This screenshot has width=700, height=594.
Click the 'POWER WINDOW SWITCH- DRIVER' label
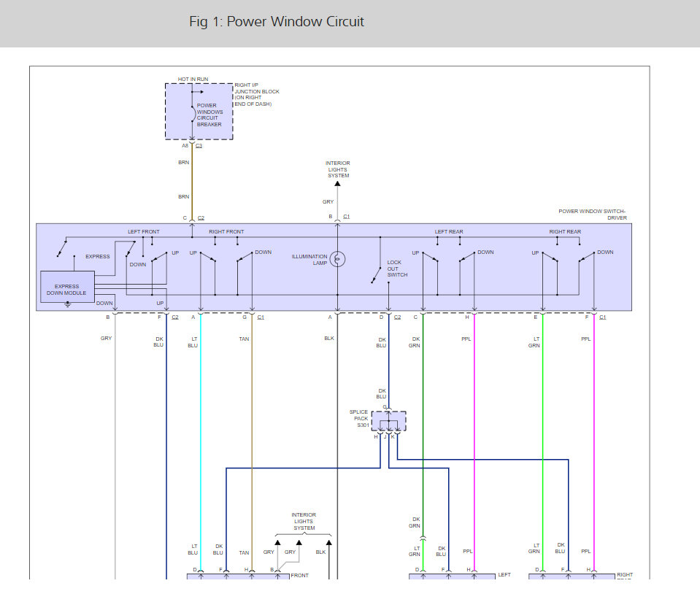click(x=593, y=215)
